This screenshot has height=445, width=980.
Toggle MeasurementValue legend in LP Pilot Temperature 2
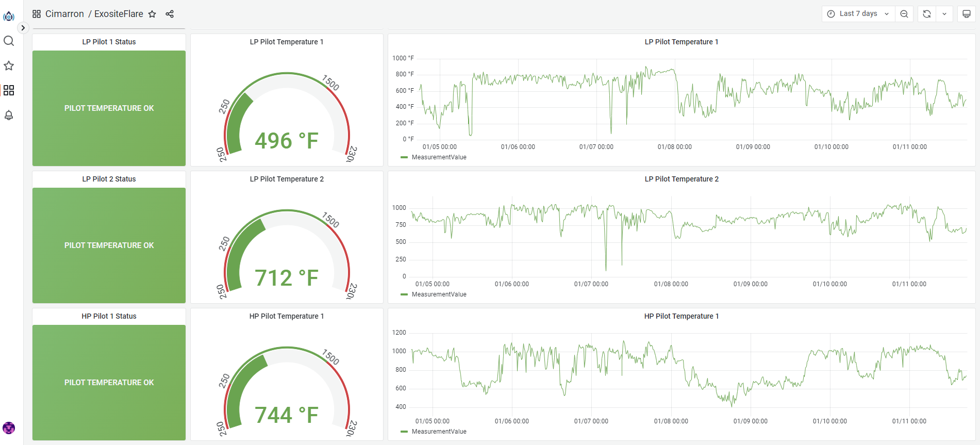pyautogui.click(x=439, y=294)
